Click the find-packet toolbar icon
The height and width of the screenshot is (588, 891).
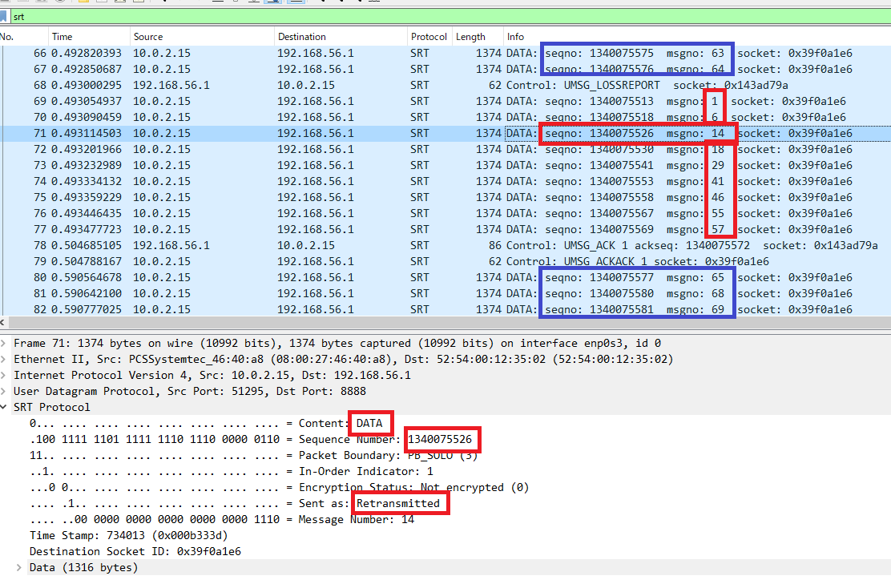click(165, 3)
